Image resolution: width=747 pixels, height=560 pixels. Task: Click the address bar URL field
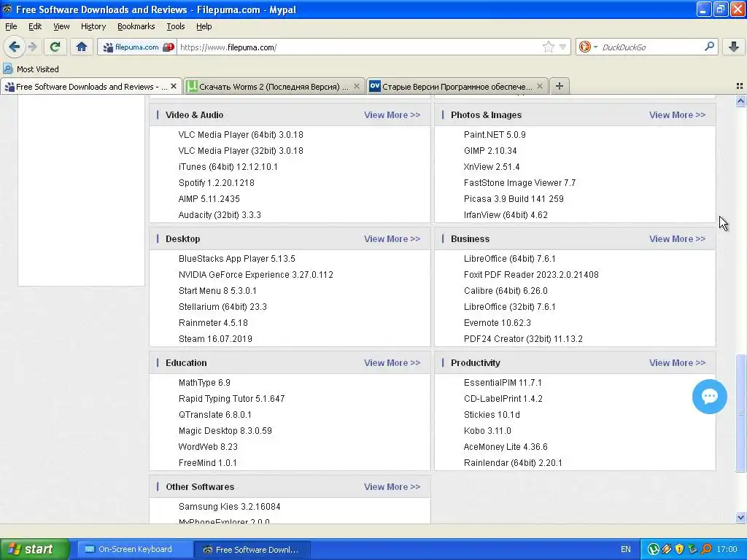coord(360,47)
